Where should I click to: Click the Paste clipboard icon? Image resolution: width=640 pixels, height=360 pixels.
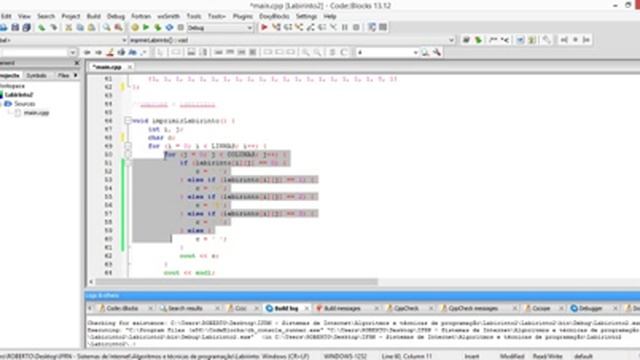[91, 27]
